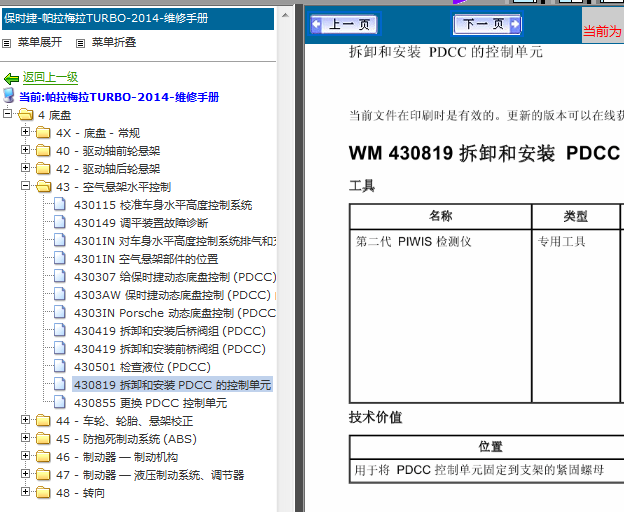Click the 上一页 previous page button

point(344,24)
